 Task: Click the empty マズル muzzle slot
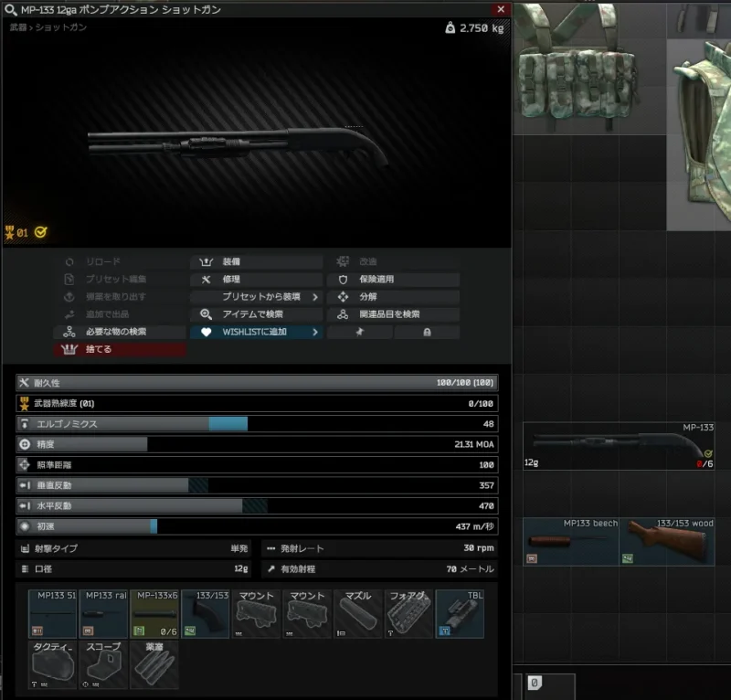point(358,614)
